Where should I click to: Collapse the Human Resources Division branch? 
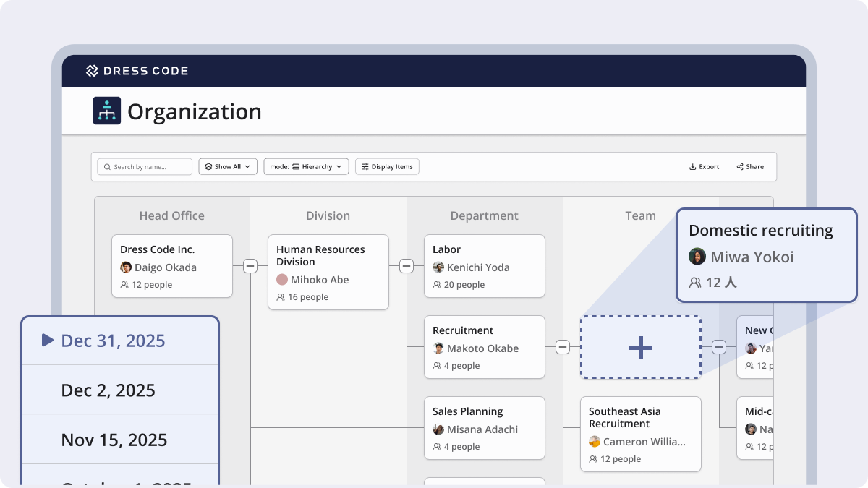pyautogui.click(x=407, y=266)
